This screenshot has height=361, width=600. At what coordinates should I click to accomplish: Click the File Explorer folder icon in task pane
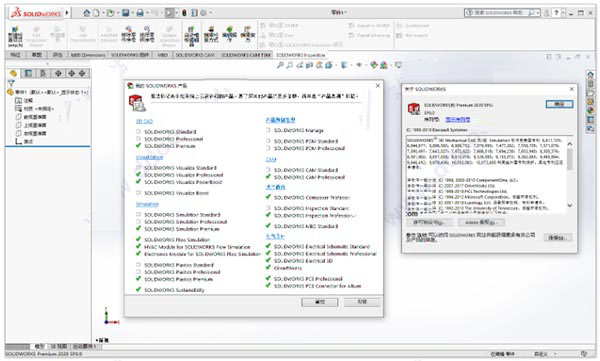tap(590, 93)
